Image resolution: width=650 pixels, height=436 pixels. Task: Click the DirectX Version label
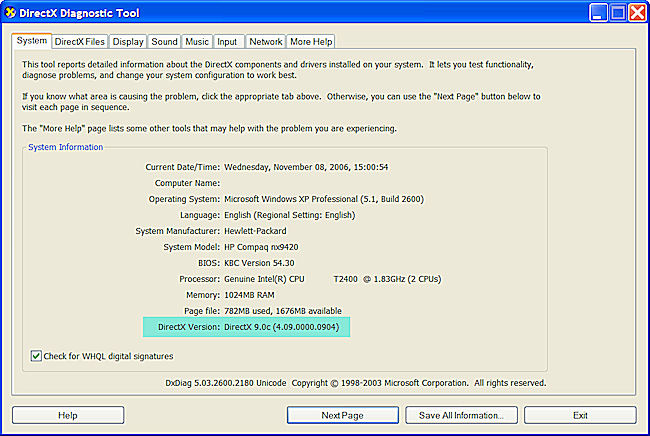(189, 327)
